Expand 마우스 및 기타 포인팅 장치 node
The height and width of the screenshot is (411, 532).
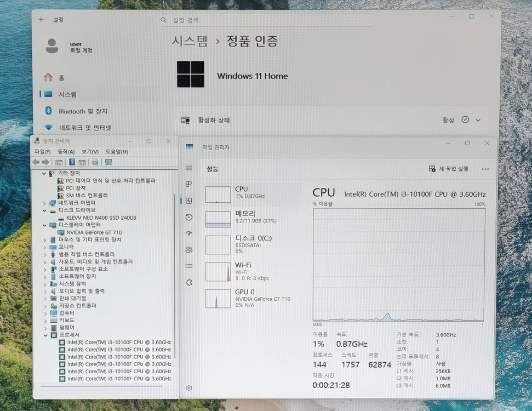click(44, 240)
